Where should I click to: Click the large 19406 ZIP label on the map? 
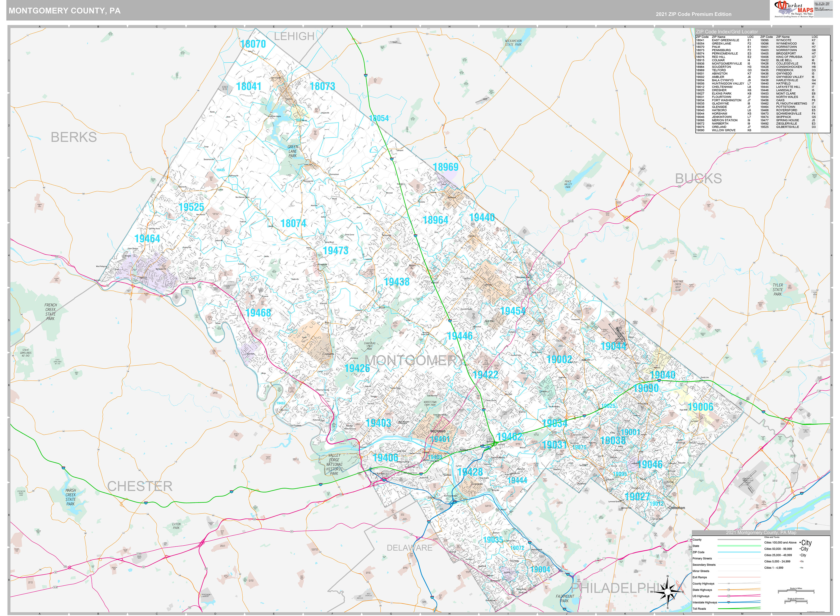(x=386, y=457)
